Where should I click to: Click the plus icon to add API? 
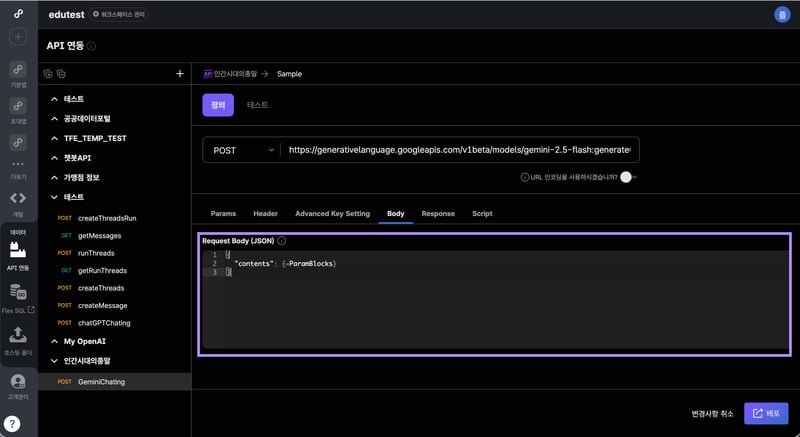click(180, 74)
